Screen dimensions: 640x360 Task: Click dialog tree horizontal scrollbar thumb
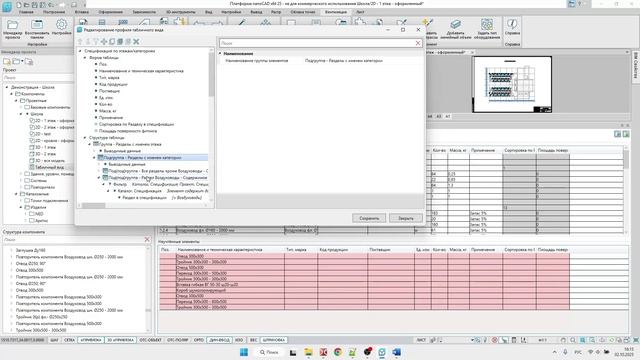click(93, 205)
